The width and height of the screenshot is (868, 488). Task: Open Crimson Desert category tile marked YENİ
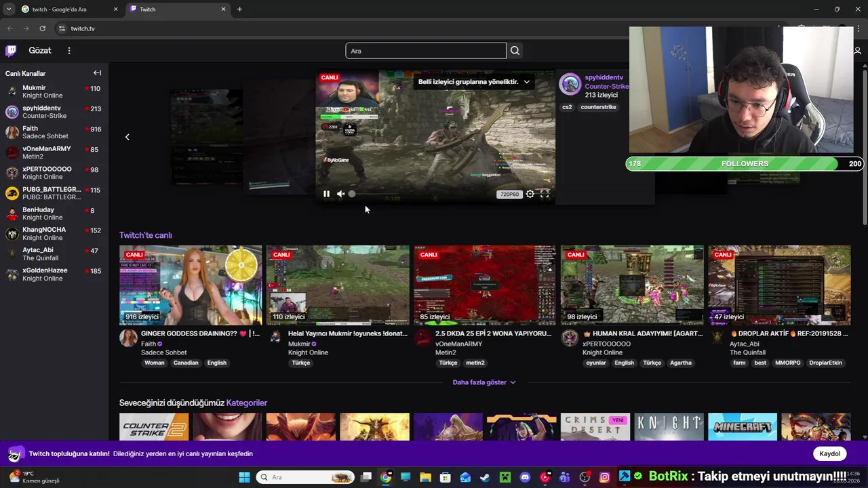click(595, 427)
